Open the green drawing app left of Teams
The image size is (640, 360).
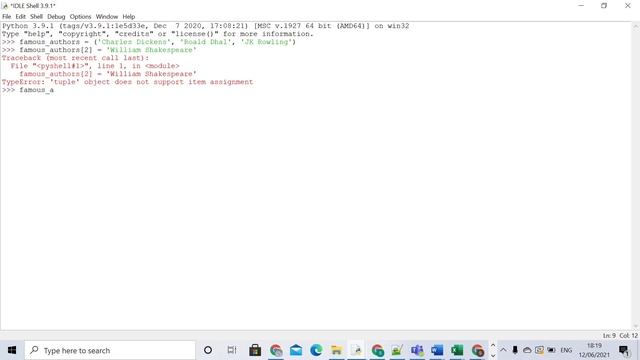pos(397,350)
